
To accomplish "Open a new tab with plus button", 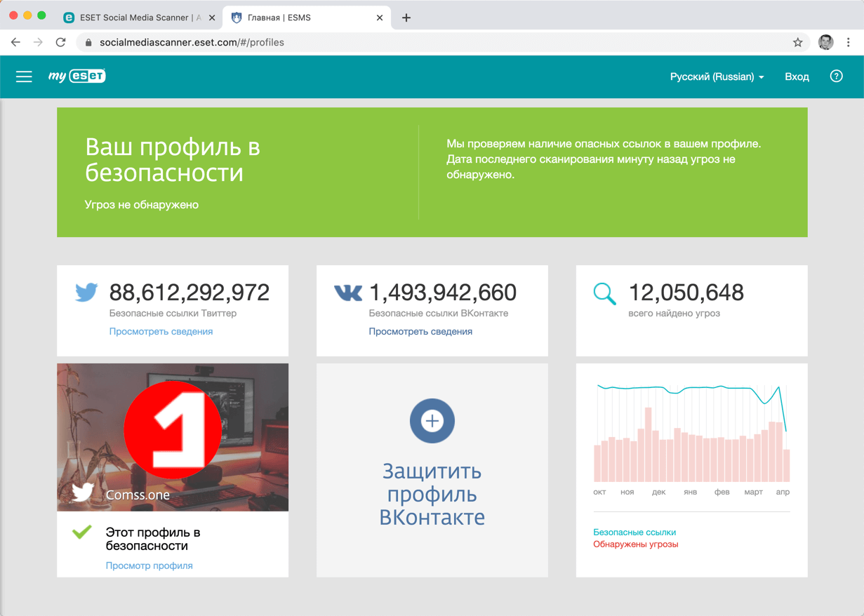I will click(x=406, y=18).
